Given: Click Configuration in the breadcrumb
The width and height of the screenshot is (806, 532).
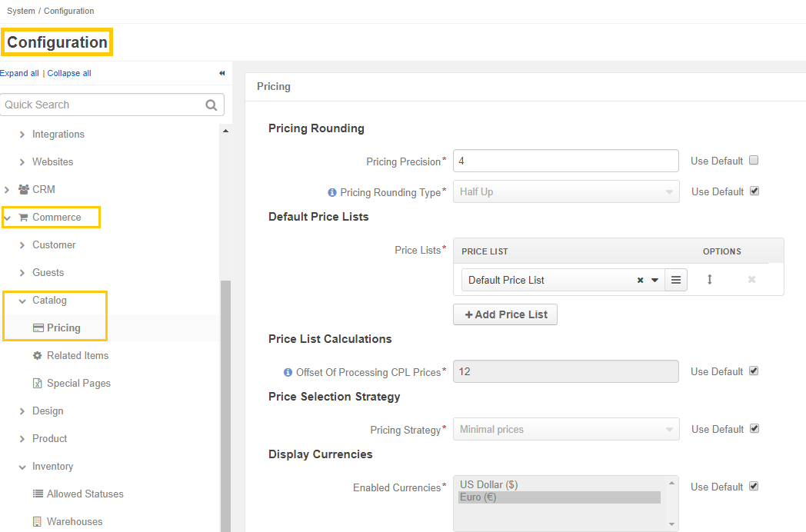Looking at the screenshot, I should point(69,11).
